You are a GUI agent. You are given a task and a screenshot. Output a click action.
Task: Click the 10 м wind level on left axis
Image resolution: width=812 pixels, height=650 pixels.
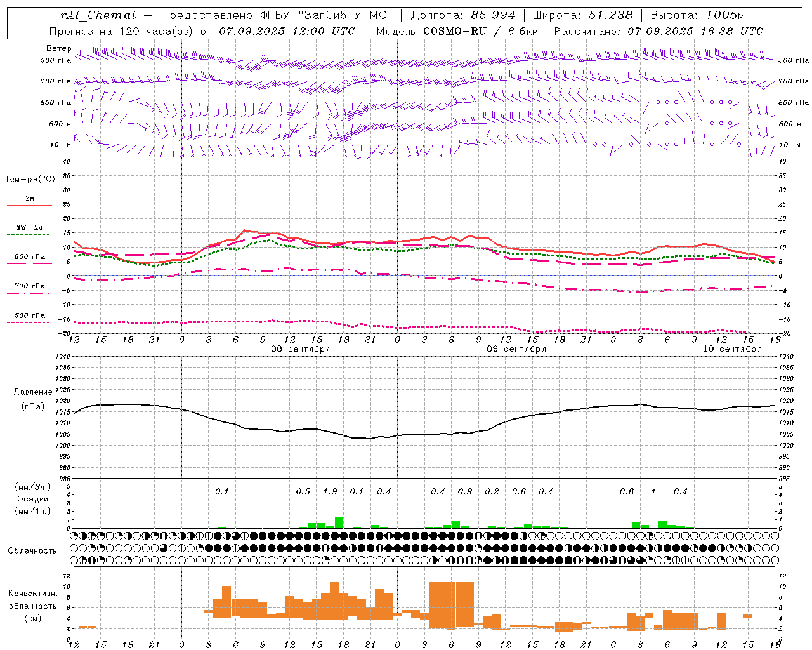click(61, 145)
